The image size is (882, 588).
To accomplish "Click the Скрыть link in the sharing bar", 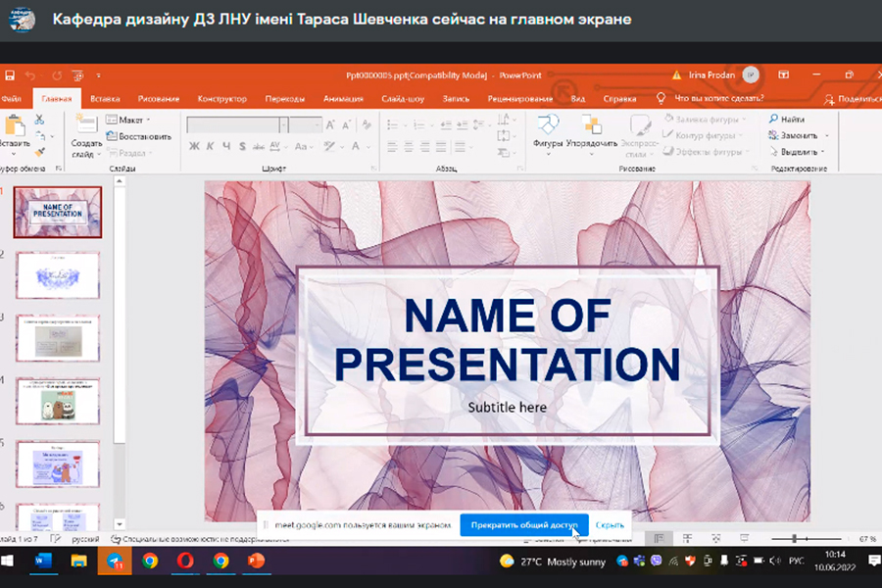I will [610, 525].
